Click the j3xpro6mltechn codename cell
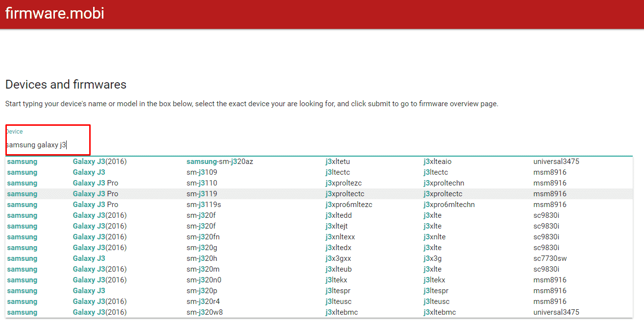 pos(449,205)
